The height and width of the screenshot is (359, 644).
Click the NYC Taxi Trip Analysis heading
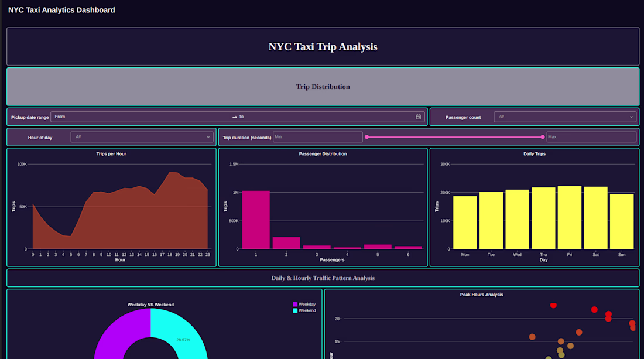[323, 47]
